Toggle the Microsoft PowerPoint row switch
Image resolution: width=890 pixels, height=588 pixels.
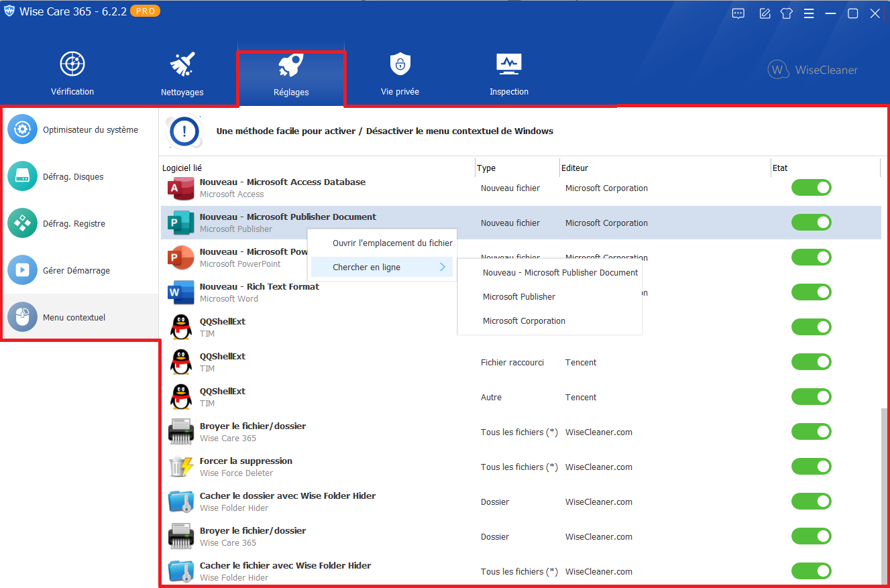(x=812, y=257)
